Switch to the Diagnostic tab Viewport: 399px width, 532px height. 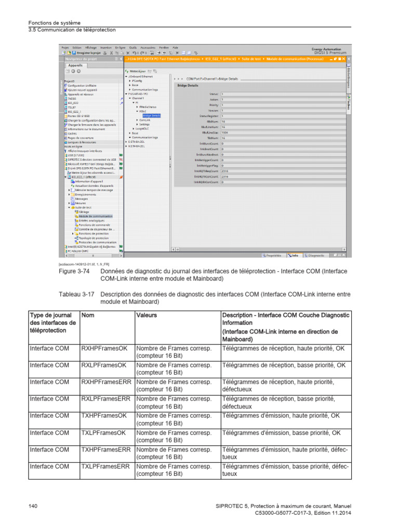(x=316, y=256)
